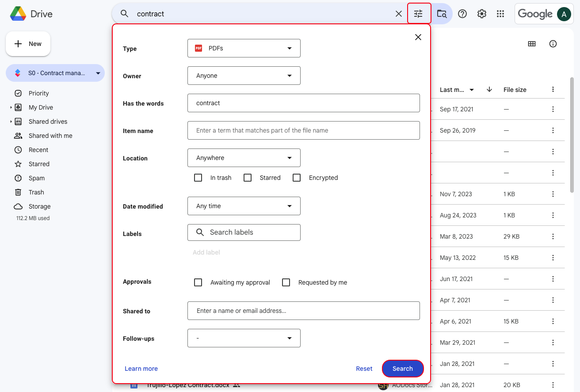Open the Follow-ups dropdown

tap(244, 338)
